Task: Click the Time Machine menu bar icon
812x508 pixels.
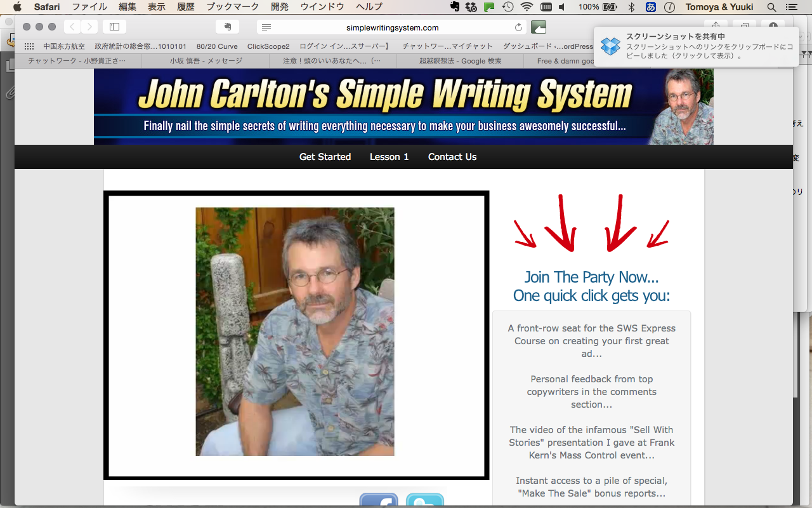Action: 507,7
